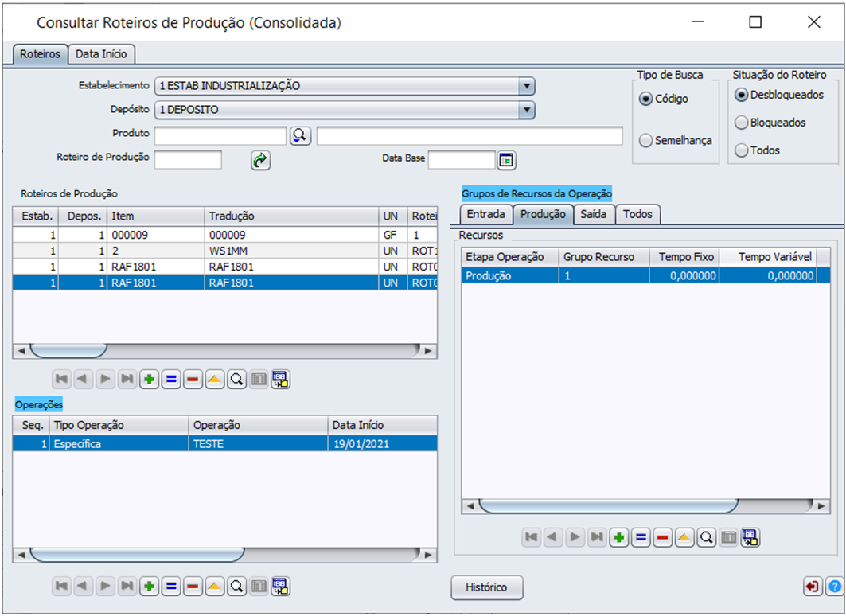
Task: Click the yellow triangle icon in Operações toolbar
Action: 215,587
